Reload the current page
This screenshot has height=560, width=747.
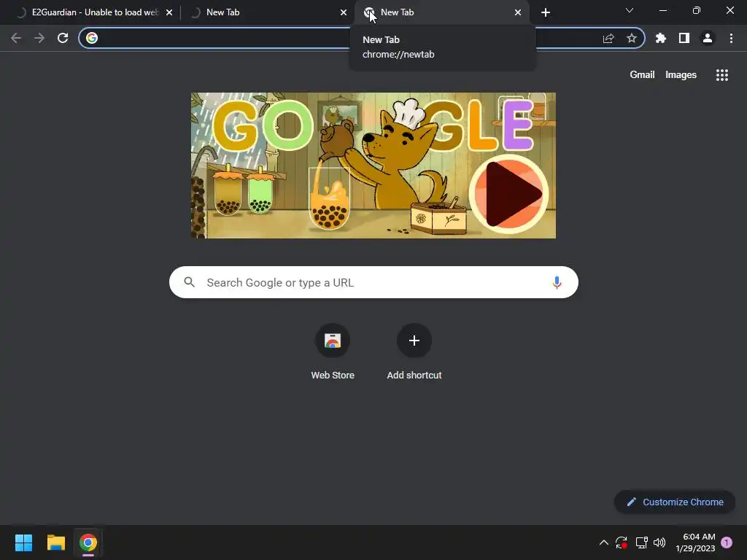[63, 38]
